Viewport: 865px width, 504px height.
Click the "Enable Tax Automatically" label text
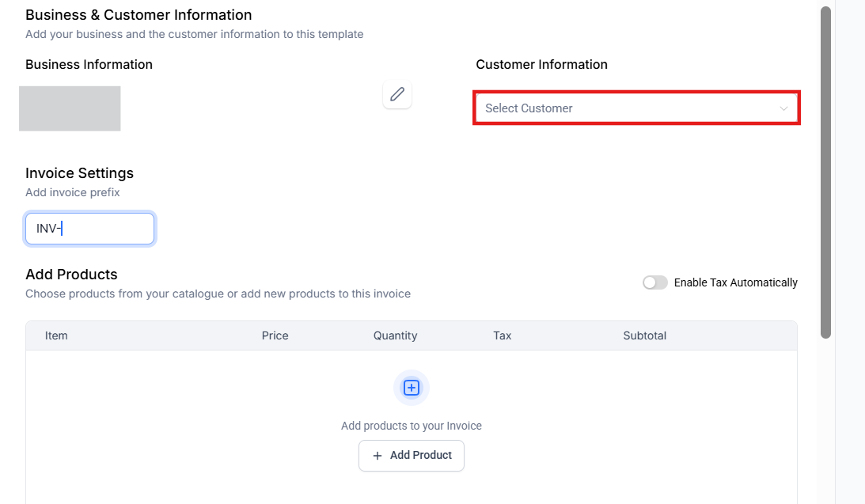coord(735,282)
